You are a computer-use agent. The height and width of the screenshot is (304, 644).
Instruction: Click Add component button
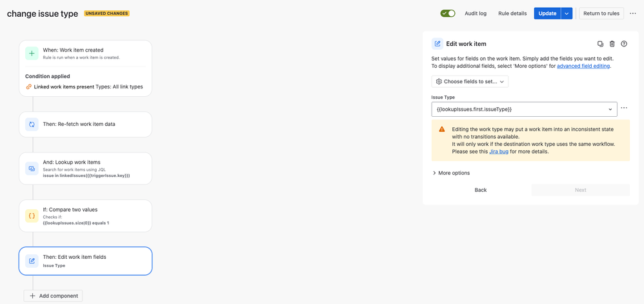53,296
